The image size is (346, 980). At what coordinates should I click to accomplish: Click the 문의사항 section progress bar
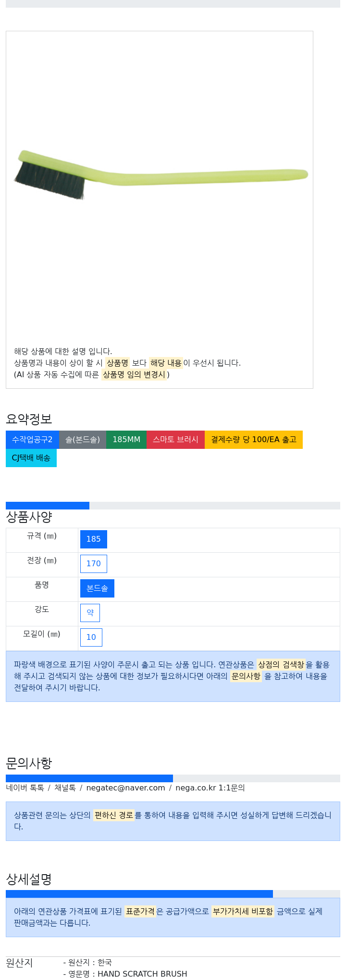pos(173,778)
